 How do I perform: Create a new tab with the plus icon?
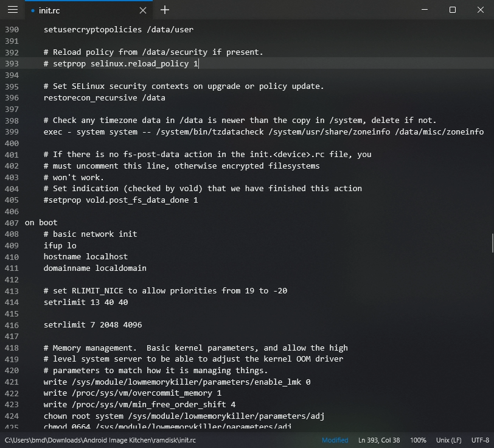tap(164, 10)
